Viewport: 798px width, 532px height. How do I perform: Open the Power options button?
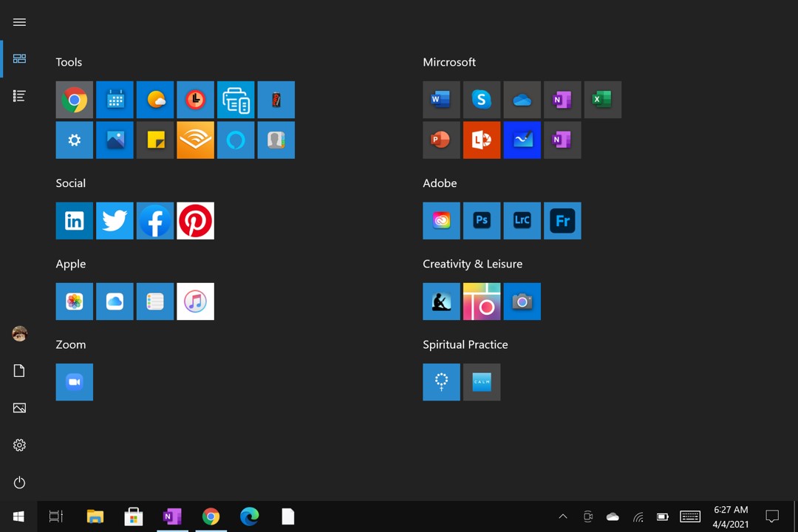pos(19,482)
